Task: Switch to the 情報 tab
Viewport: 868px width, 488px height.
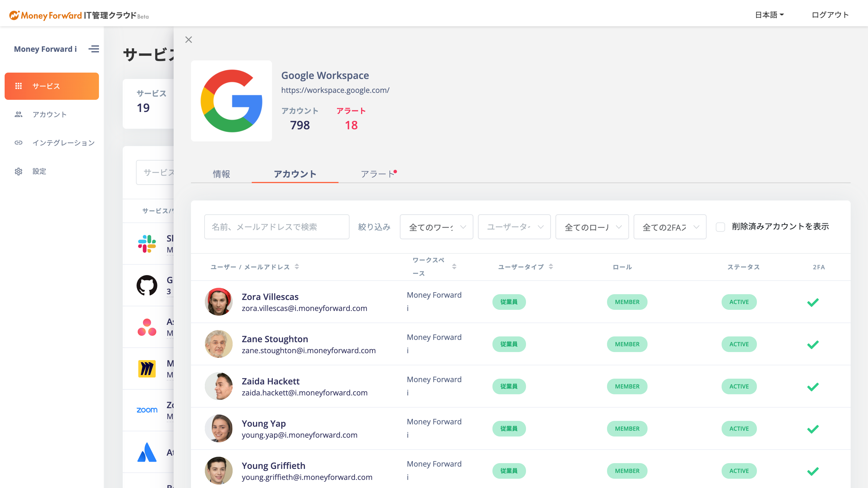Action: [221, 174]
